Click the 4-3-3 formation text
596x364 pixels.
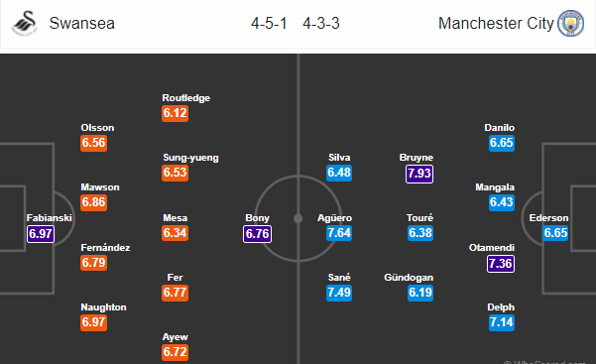(321, 24)
